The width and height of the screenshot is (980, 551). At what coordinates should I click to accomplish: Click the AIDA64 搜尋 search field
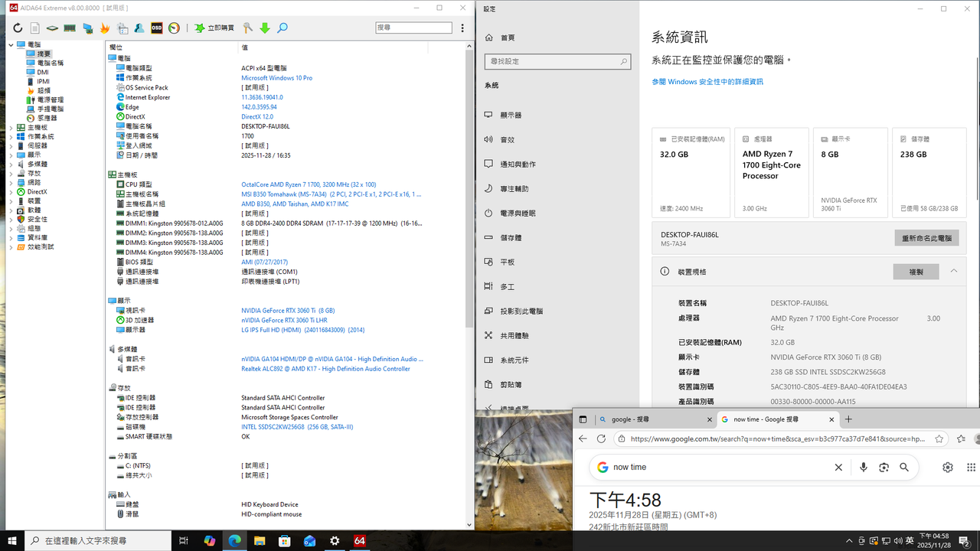(x=413, y=28)
